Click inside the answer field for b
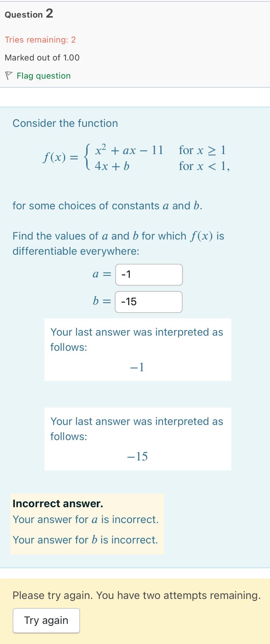 [x=148, y=302]
